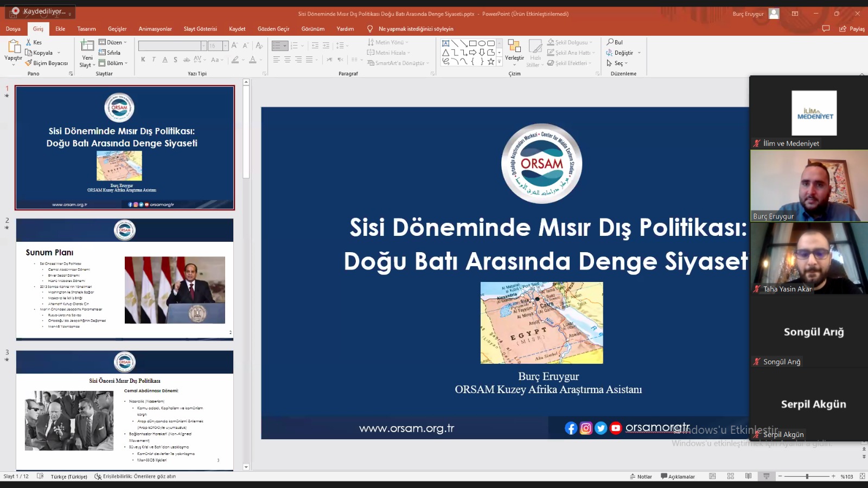Screen dimensions: 868x488
Task: Toggle strikethrough formatting
Action: coord(187,60)
